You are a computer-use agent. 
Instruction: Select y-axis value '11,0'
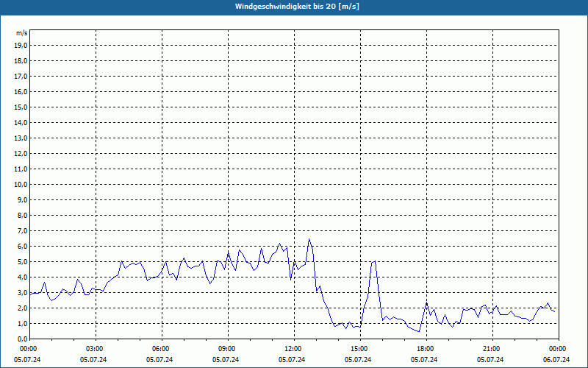pos(21,169)
